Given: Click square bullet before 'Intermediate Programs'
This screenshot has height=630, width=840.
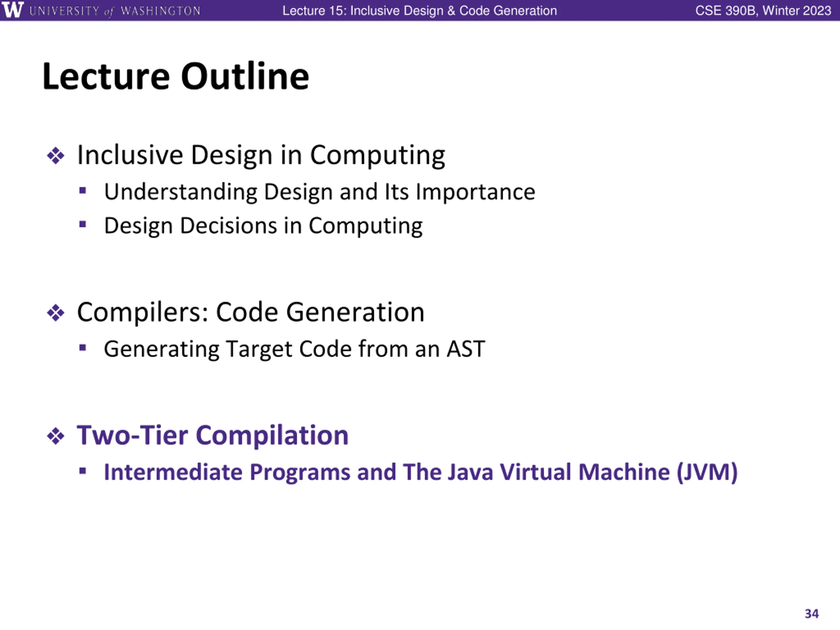Looking at the screenshot, I should coord(83,471).
